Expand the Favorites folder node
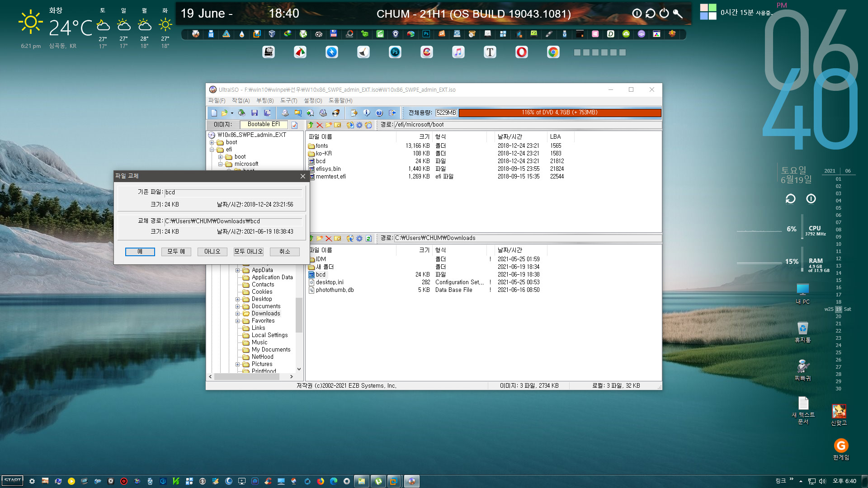This screenshot has height=488, width=868. click(237, 321)
